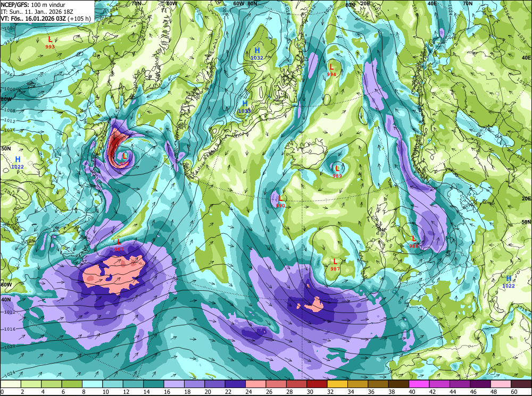Select the low pressure label "989"
Screen dimensions: 532x396
[x=337, y=175]
